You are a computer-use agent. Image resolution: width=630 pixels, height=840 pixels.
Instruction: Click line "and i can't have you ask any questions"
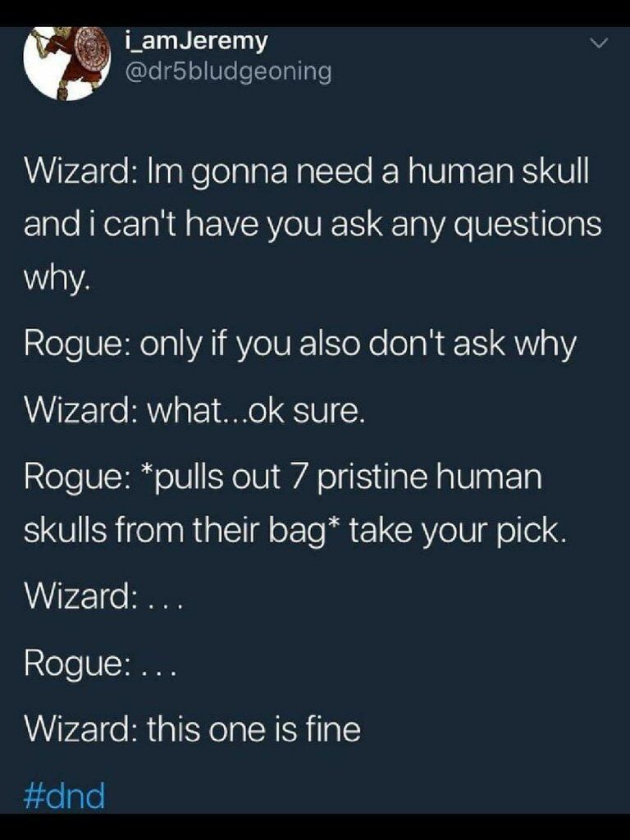313,224
